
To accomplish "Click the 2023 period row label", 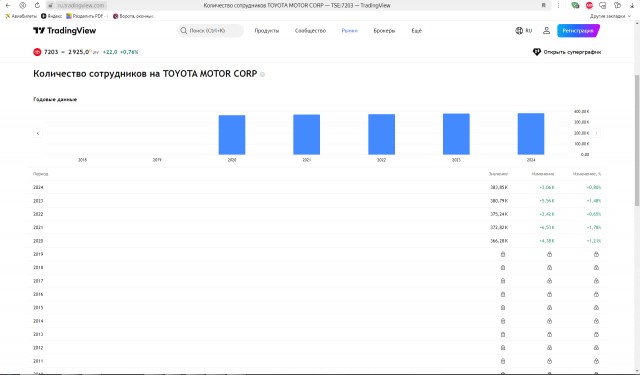I will pos(38,201).
